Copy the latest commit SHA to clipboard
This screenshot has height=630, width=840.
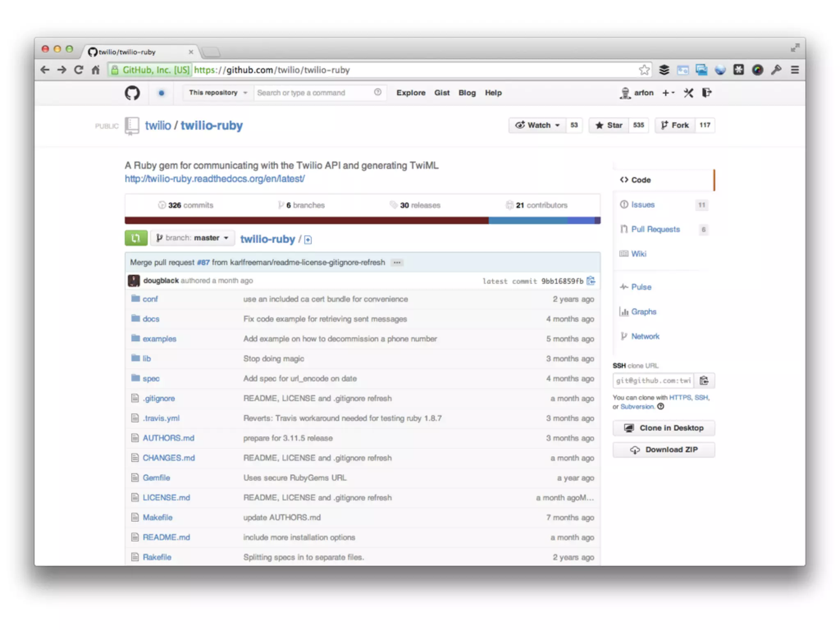591,281
